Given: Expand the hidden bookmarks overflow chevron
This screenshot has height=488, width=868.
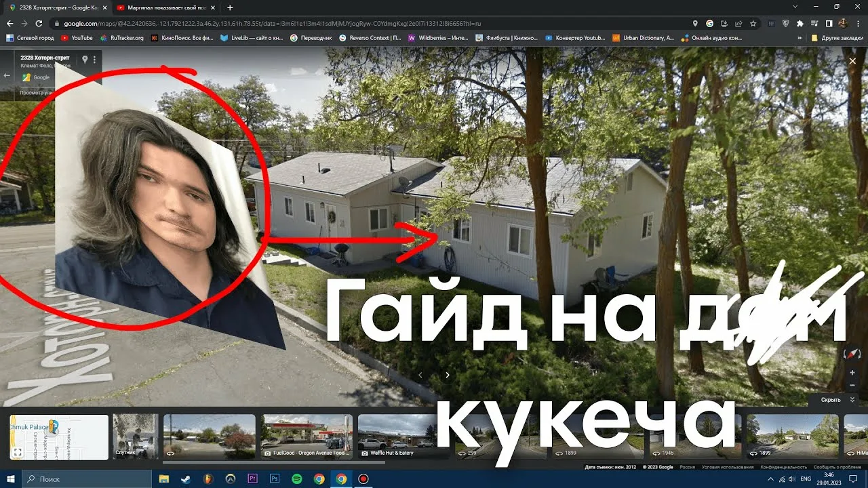Looking at the screenshot, I should [x=799, y=38].
